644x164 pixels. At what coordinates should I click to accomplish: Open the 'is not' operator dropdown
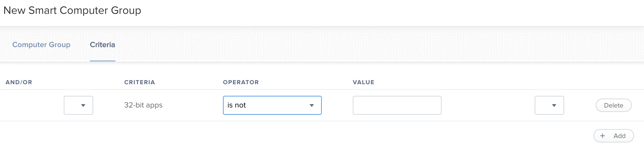pos(272,105)
